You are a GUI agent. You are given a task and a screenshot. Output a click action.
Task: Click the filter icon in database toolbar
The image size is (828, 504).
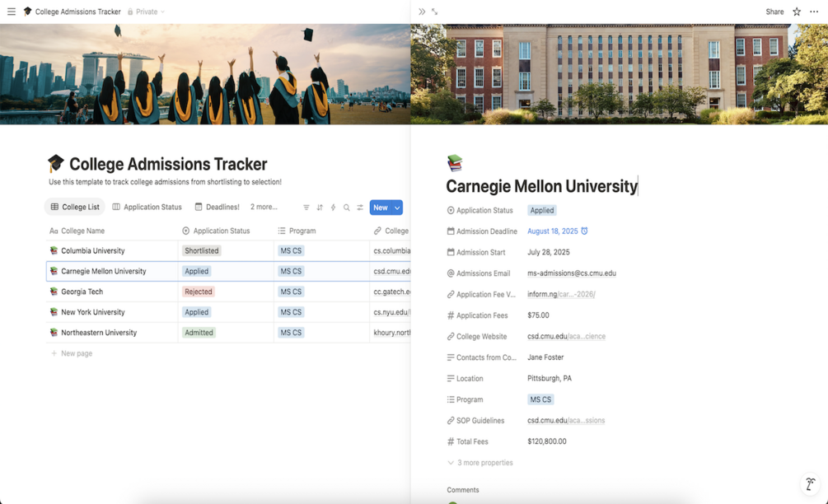point(306,208)
